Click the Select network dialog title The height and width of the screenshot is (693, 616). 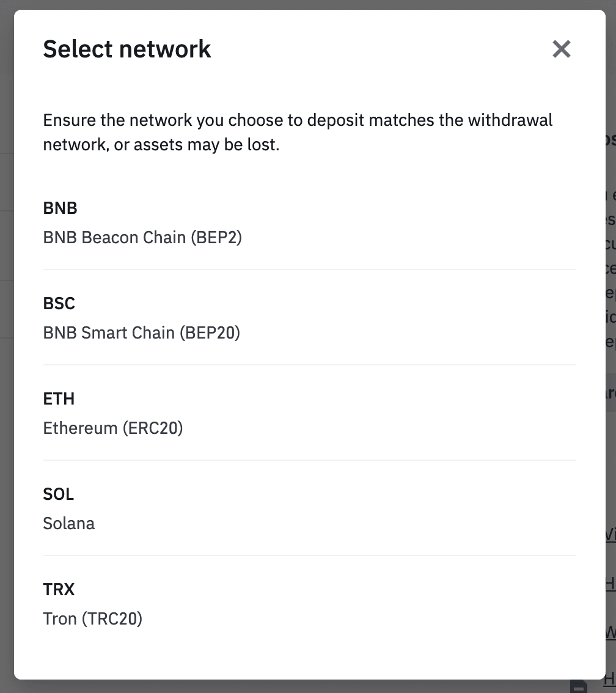pos(127,48)
